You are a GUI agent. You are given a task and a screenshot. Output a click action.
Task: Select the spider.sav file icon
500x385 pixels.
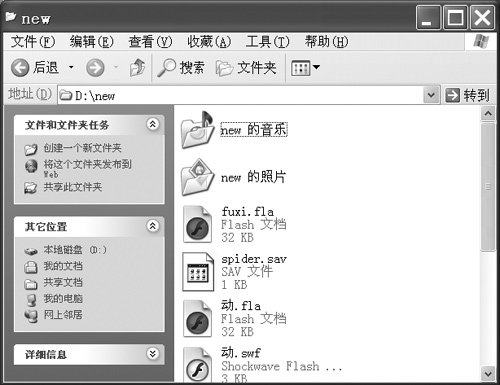click(198, 272)
